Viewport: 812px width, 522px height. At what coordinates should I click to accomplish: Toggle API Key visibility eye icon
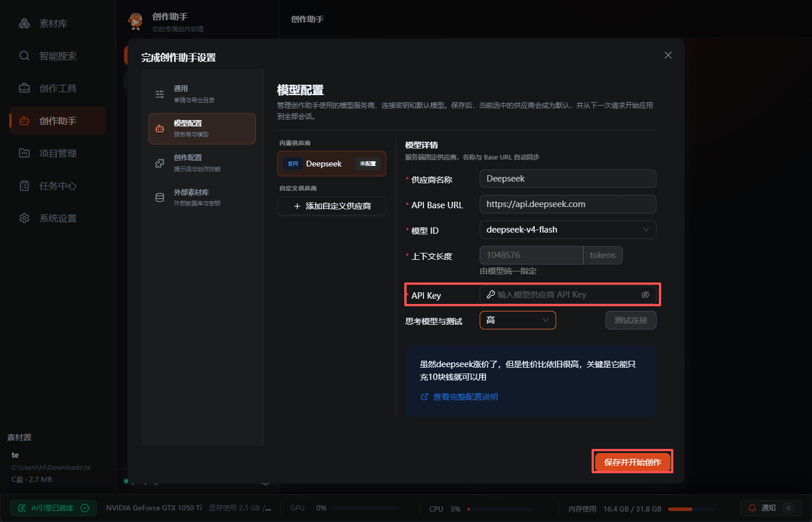(x=646, y=295)
